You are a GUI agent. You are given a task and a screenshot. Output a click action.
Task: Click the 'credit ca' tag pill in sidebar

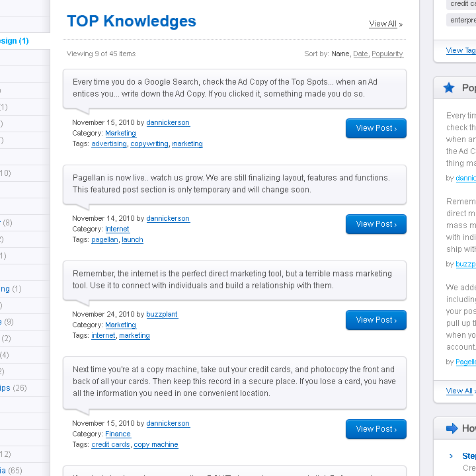point(461,4)
